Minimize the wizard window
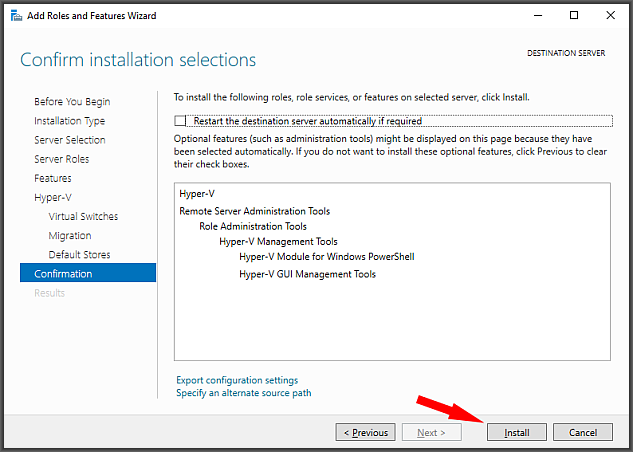 coord(538,16)
